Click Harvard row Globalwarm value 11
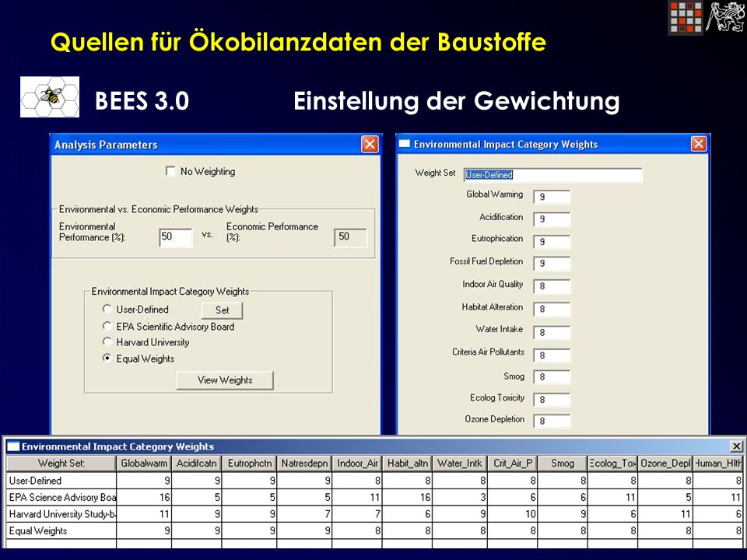The width and height of the screenshot is (747, 560). pos(144,514)
